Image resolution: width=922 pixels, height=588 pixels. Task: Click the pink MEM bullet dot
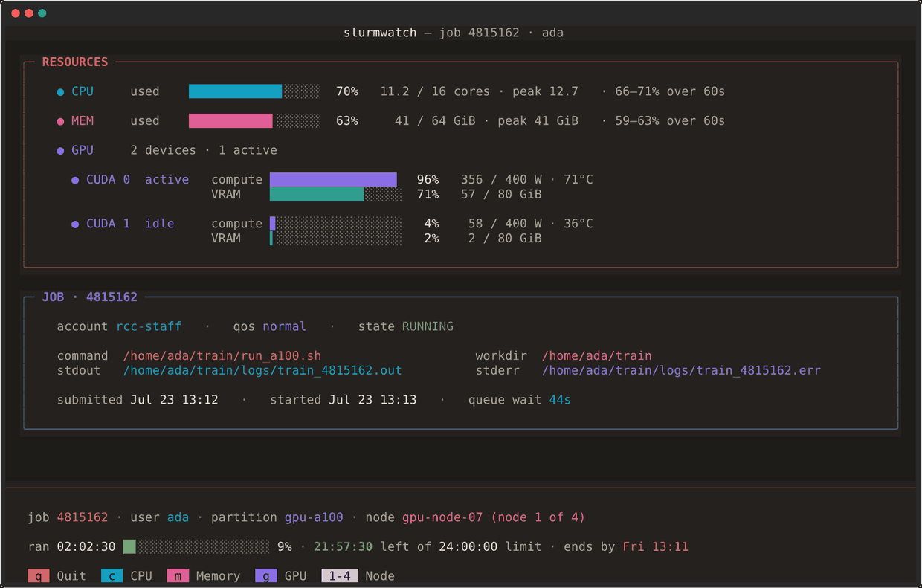[x=60, y=121]
